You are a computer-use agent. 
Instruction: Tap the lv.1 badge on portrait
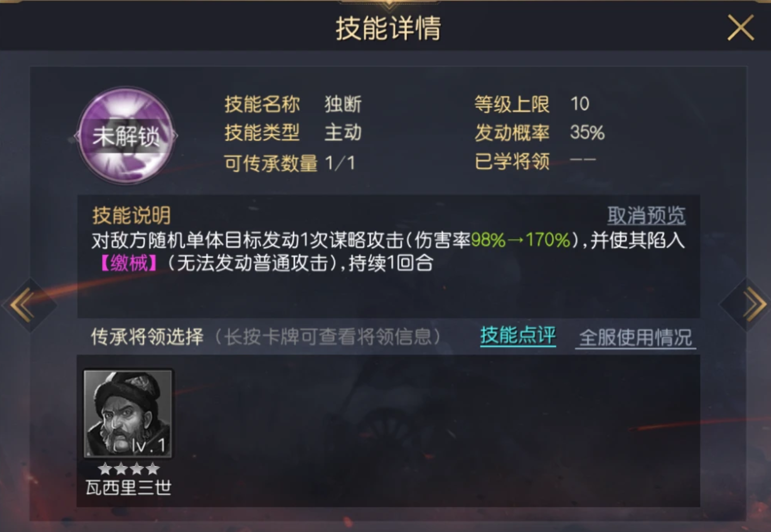[x=149, y=445]
